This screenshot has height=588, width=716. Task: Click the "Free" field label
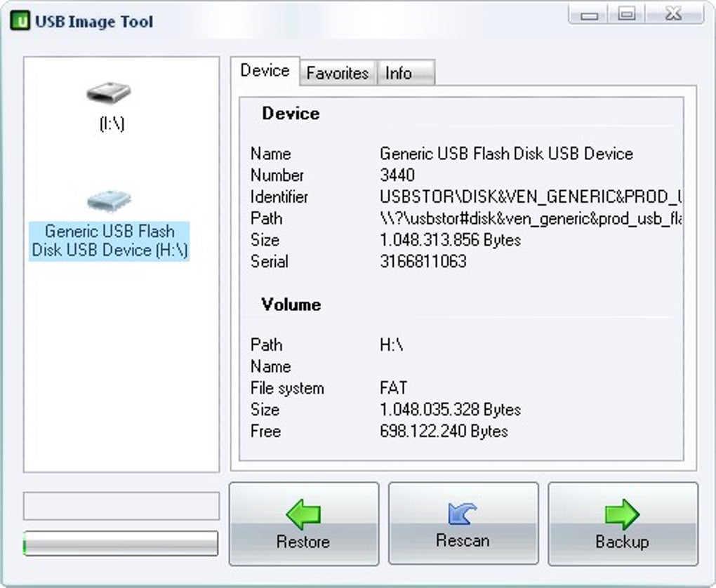coord(266,432)
